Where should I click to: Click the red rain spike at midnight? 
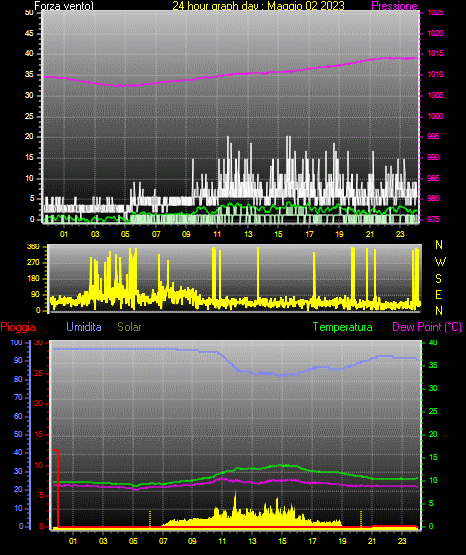point(57,488)
